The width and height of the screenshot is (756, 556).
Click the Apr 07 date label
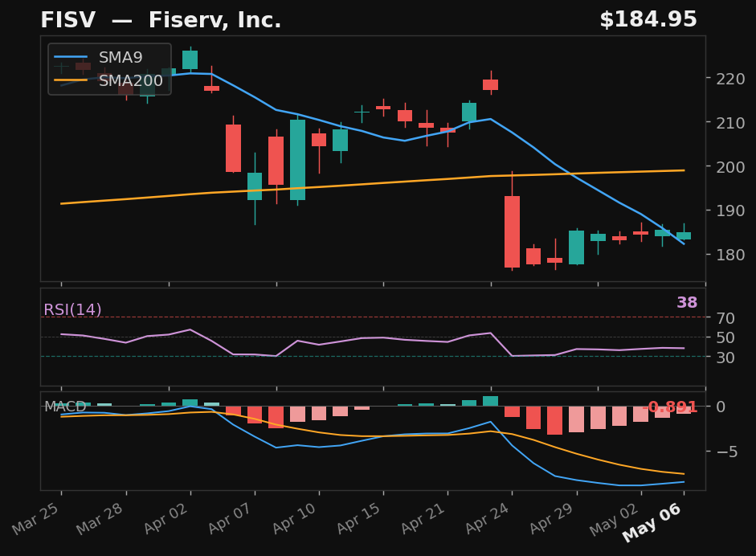click(x=230, y=518)
